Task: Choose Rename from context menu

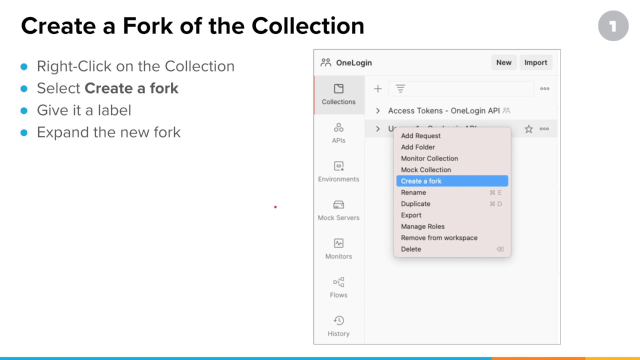Action: click(x=452, y=192)
